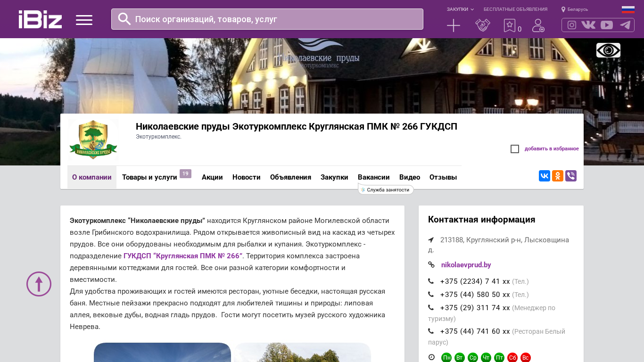Click the company title heading
The width and height of the screenshot is (644, 362).
[x=297, y=126]
